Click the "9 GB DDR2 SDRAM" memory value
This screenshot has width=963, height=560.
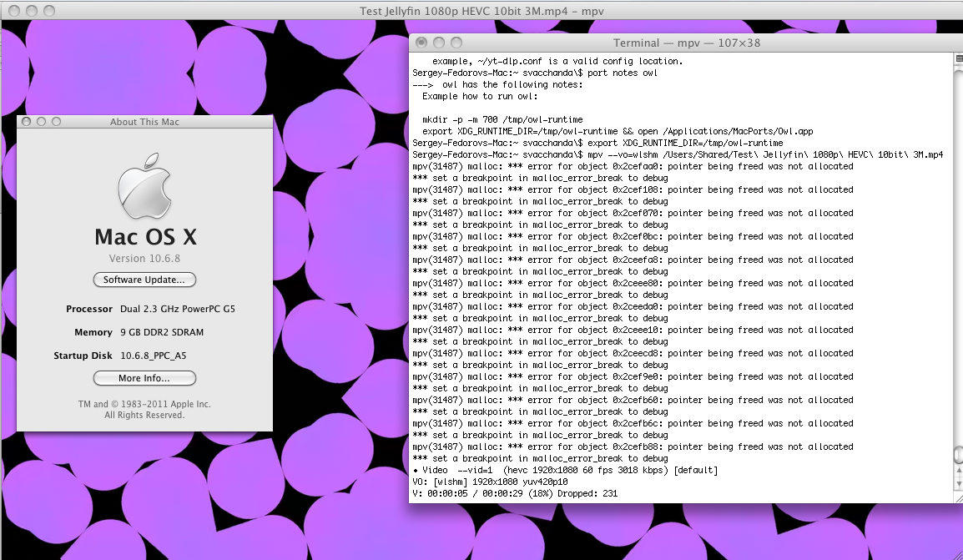[162, 332]
